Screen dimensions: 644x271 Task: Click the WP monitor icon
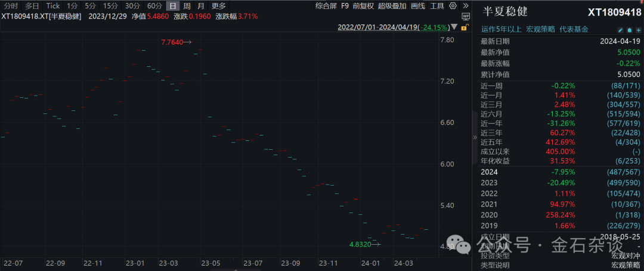(x=466, y=17)
